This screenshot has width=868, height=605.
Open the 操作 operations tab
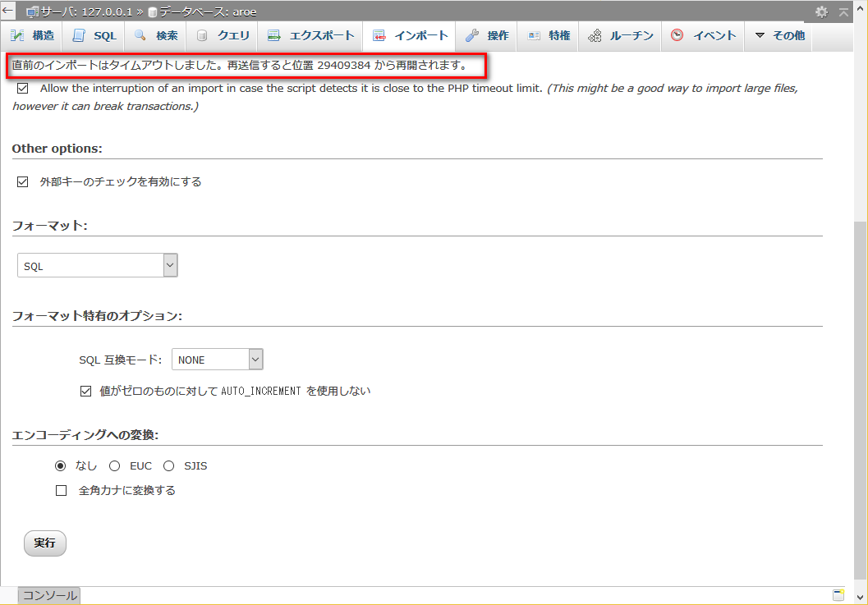pos(487,36)
